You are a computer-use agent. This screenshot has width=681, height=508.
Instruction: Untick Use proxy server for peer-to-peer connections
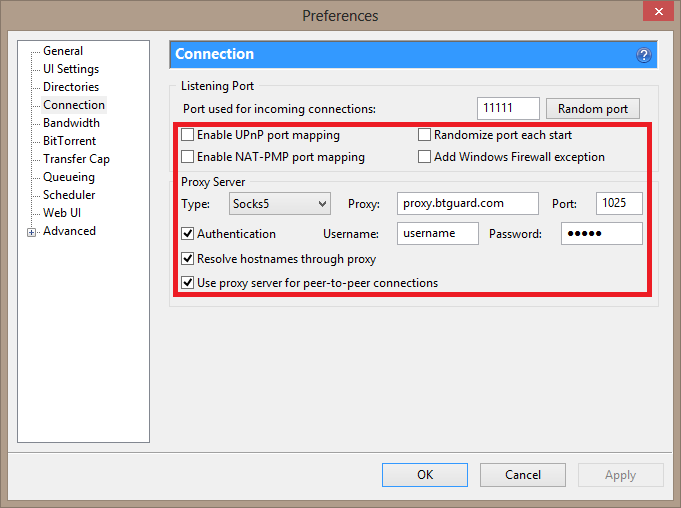point(188,283)
